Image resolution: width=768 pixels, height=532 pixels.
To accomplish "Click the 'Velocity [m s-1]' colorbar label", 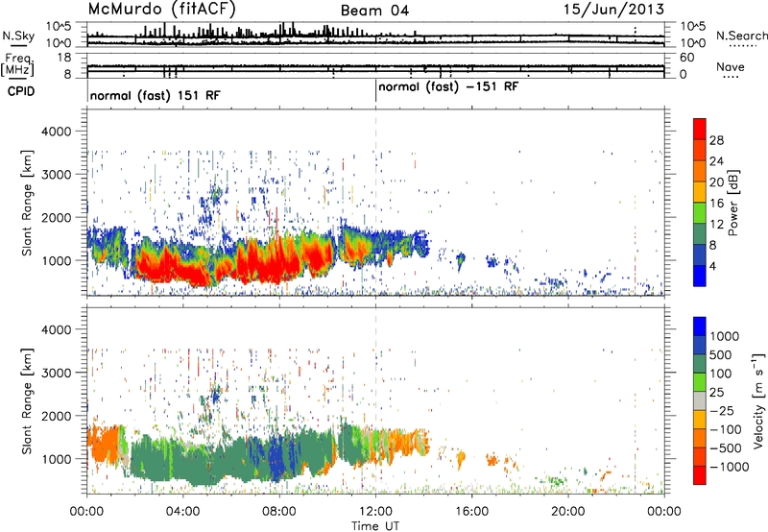I will (757, 400).
